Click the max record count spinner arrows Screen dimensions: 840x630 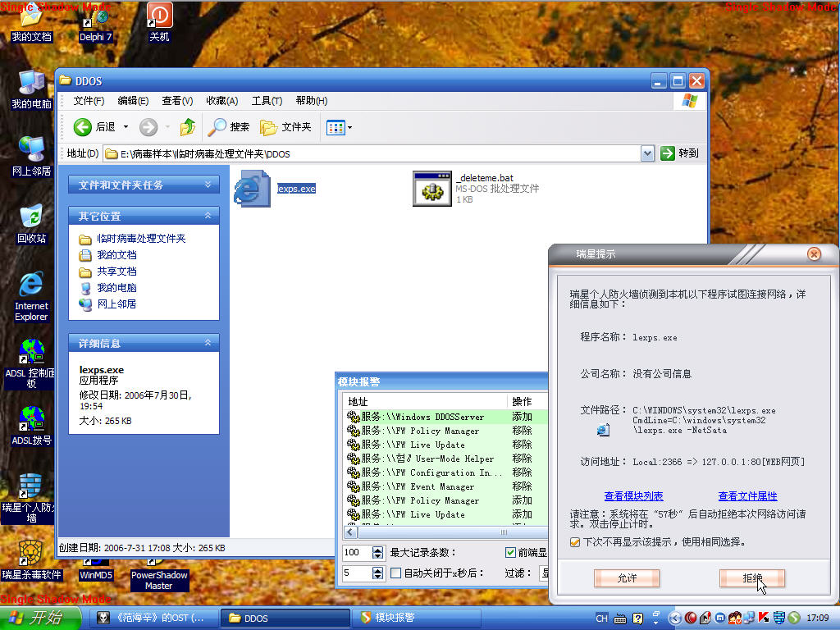pos(377,552)
